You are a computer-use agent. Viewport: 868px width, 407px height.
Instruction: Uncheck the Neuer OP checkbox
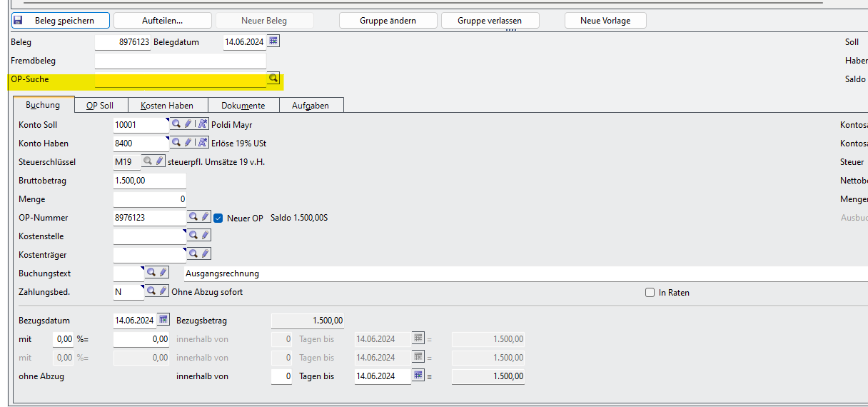pos(219,218)
